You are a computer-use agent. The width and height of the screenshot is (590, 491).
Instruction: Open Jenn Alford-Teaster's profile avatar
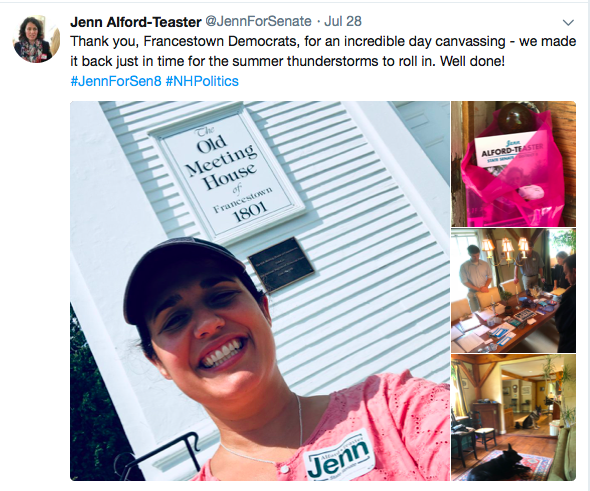click(36, 39)
